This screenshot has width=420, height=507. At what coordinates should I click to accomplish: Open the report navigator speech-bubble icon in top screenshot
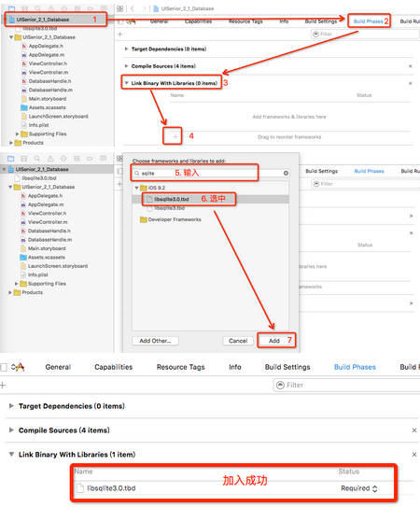coord(104,8)
